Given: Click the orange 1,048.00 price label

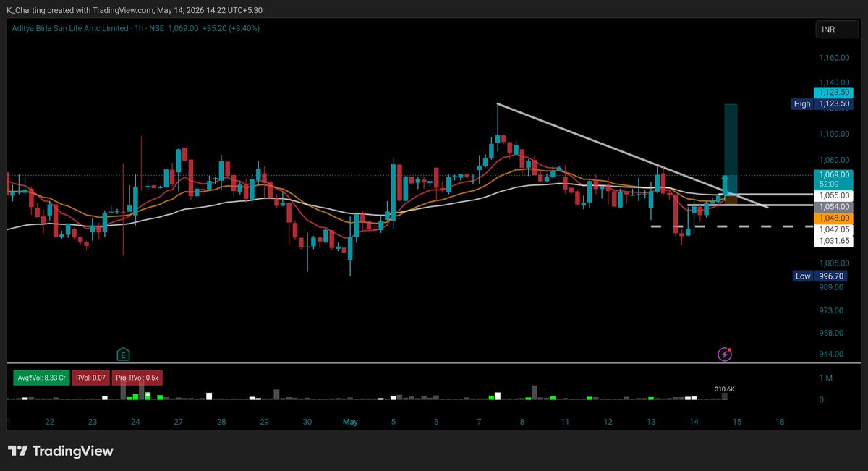Looking at the screenshot, I should [834, 218].
